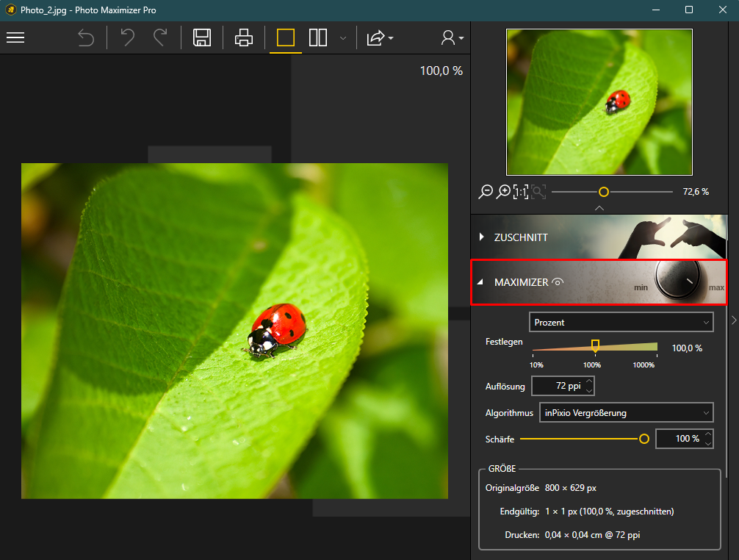Open the Prozent unit dropdown

click(x=621, y=323)
